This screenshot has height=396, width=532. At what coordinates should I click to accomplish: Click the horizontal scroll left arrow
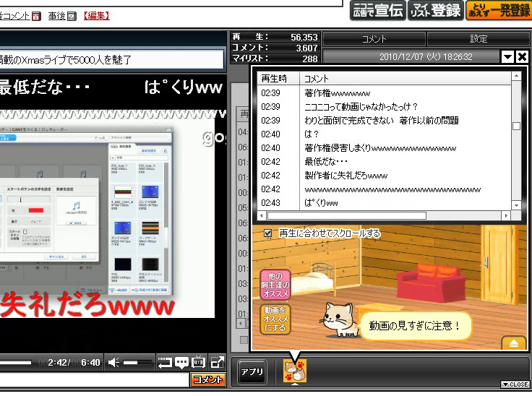[x=261, y=215]
